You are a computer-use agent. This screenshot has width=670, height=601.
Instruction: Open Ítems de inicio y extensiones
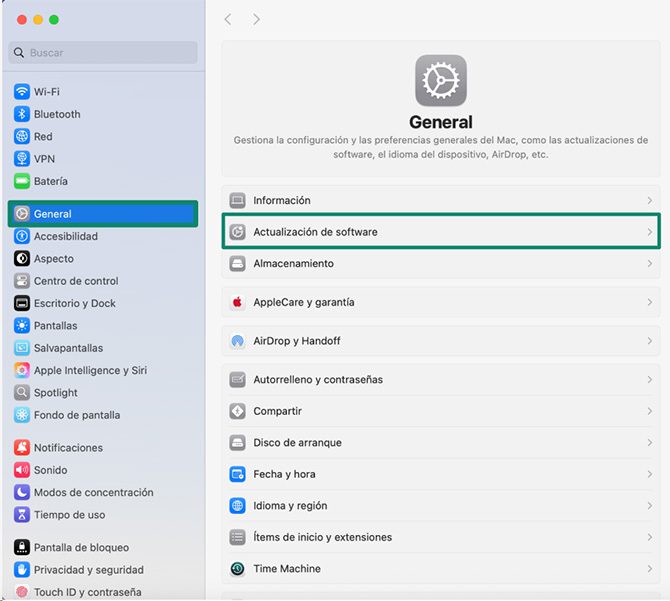click(x=323, y=537)
